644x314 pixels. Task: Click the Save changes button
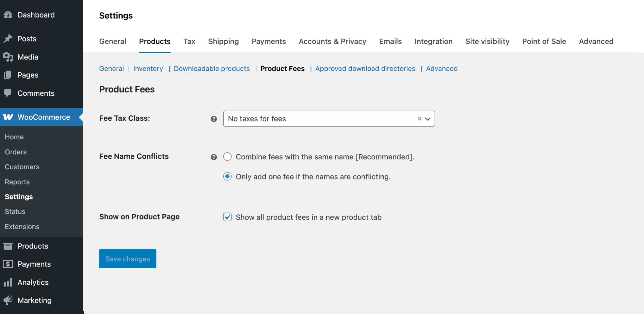tap(127, 258)
